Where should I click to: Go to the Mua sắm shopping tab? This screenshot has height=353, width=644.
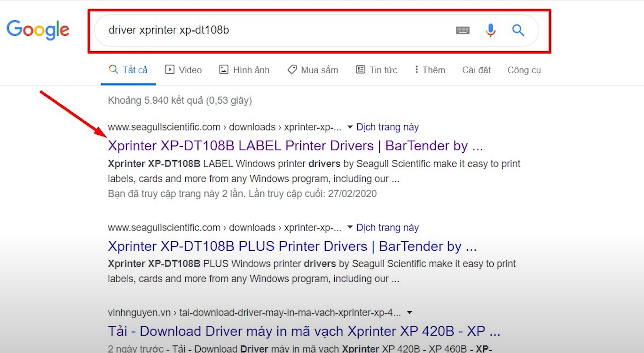tap(313, 70)
